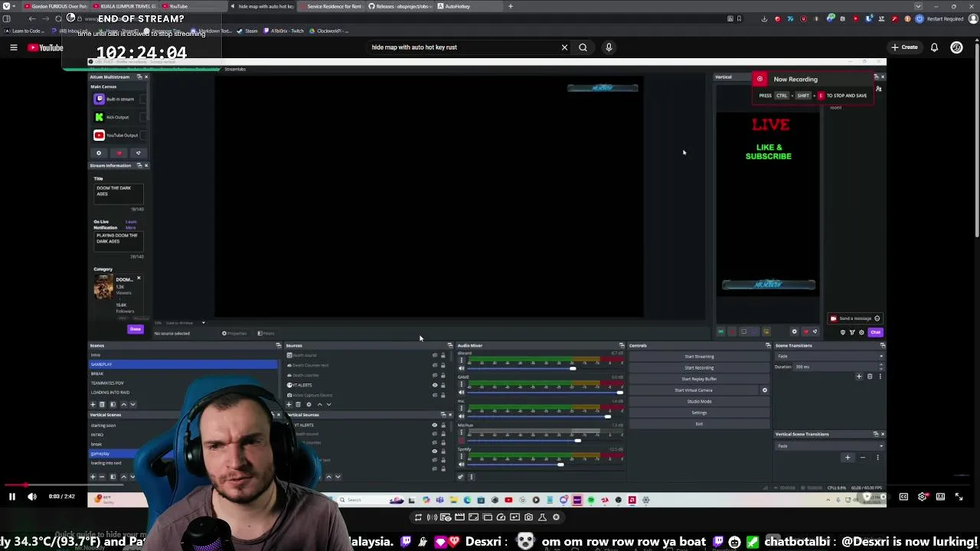Move scene up in Scenes toolbar
The width and height of the screenshot is (980, 551).
123,404
